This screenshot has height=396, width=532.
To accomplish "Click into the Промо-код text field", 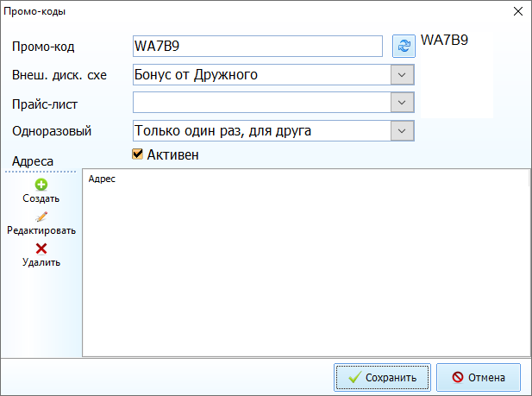I will (257, 46).
